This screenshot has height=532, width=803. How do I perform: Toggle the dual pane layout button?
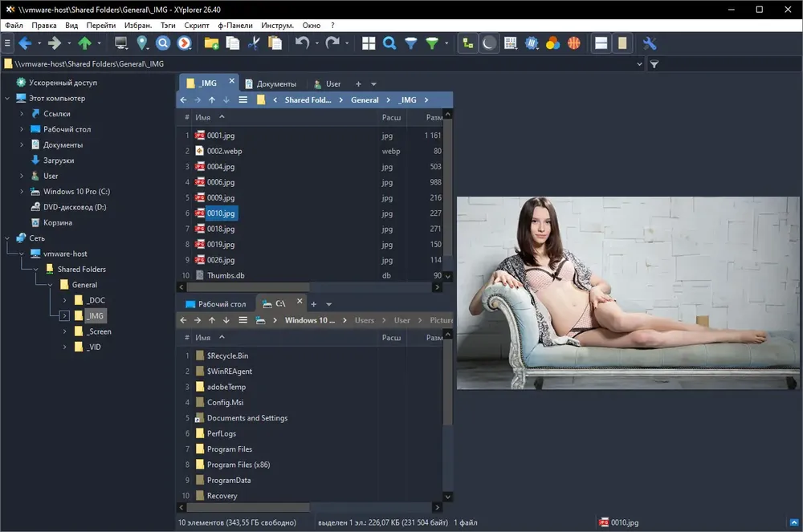601,43
